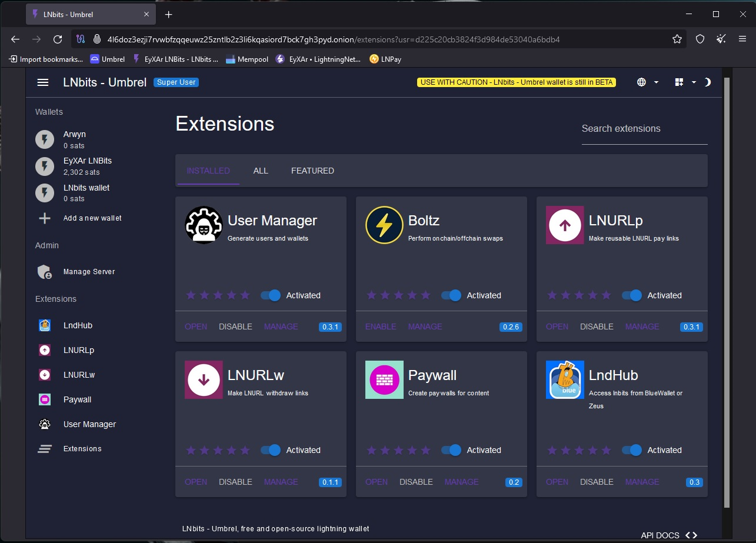This screenshot has height=543, width=756.
Task: Open the language globe dropdown
Action: click(648, 82)
